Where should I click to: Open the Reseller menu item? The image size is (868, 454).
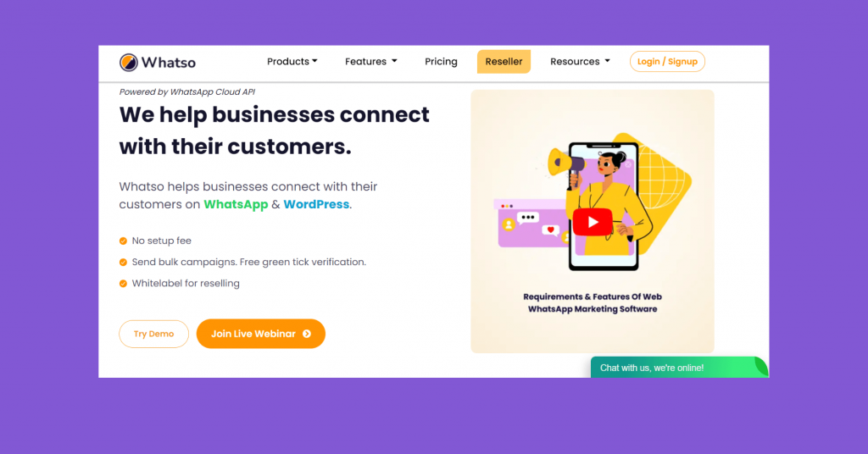pos(504,61)
